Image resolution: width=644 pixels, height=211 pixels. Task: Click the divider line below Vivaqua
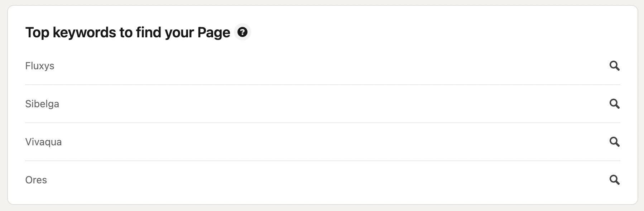tap(322, 161)
